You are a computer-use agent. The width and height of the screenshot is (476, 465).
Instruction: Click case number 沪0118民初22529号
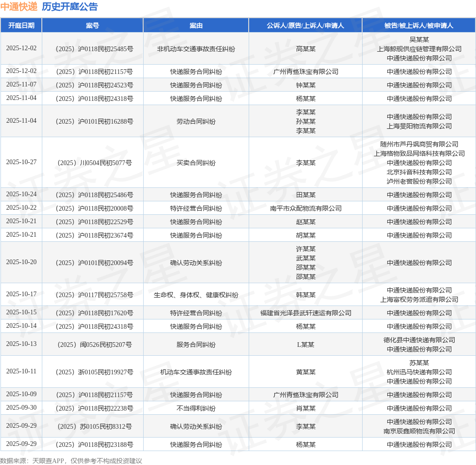pos(94,222)
